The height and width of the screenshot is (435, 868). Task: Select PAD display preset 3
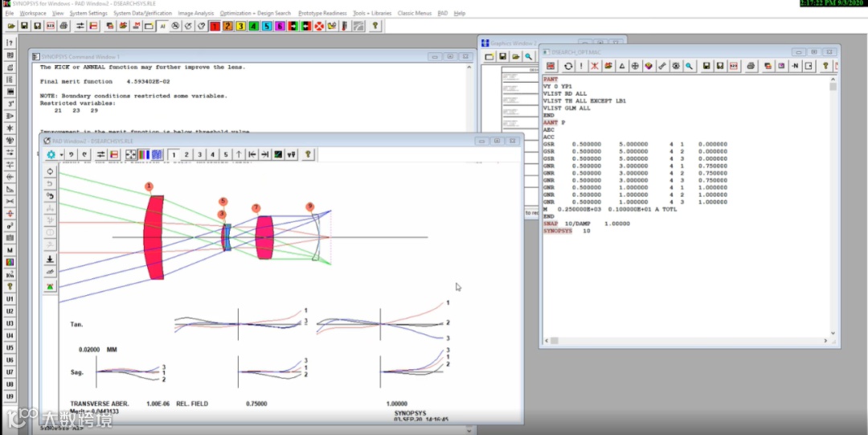[200, 154]
